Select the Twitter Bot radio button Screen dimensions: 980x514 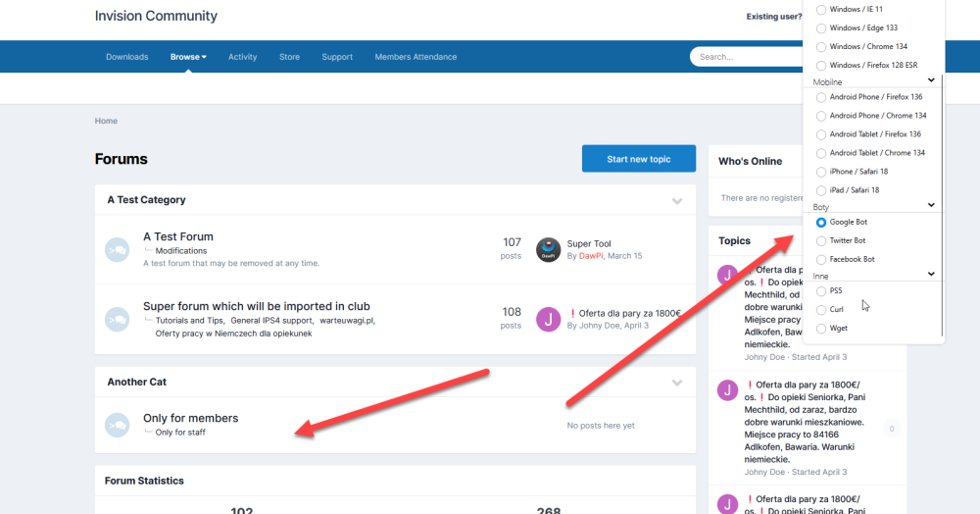tap(821, 240)
